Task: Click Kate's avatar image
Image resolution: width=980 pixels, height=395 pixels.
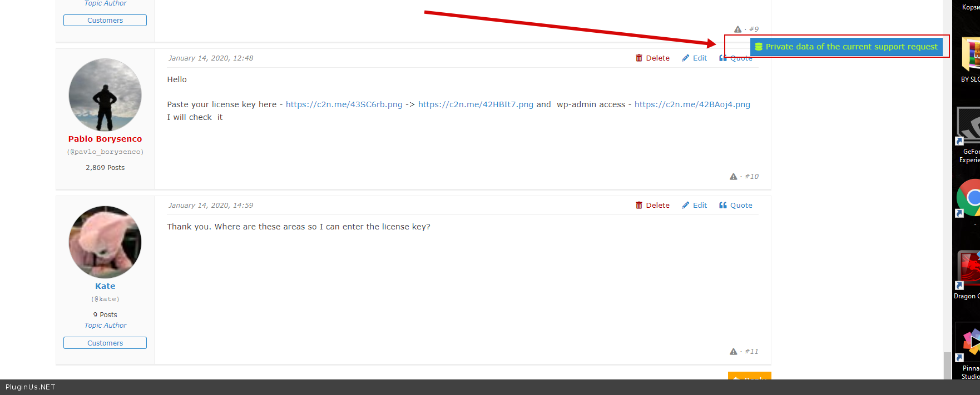Action: [x=105, y=242]
